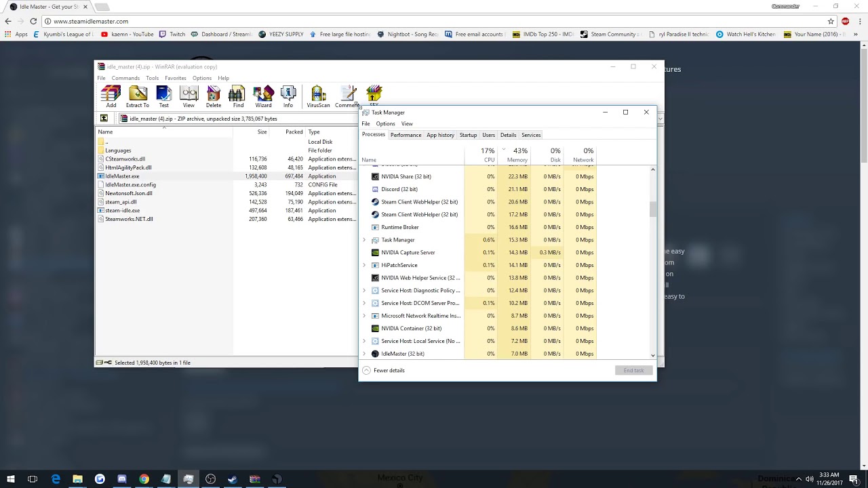Switch to the Services tab

pos(531,135)
